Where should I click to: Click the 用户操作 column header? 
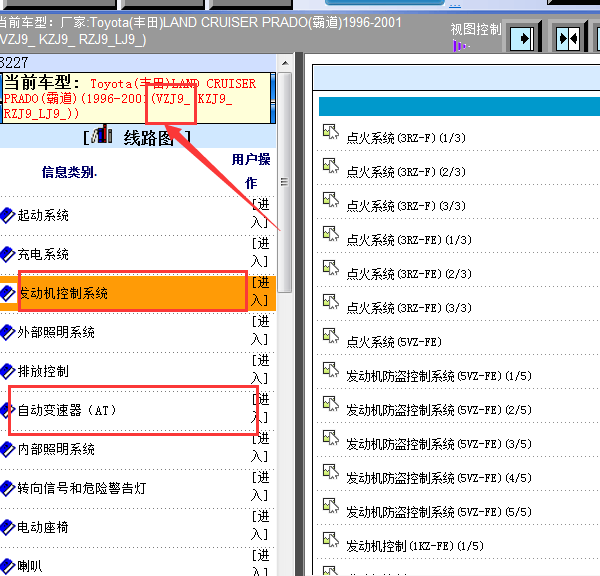tap(251, 171)
